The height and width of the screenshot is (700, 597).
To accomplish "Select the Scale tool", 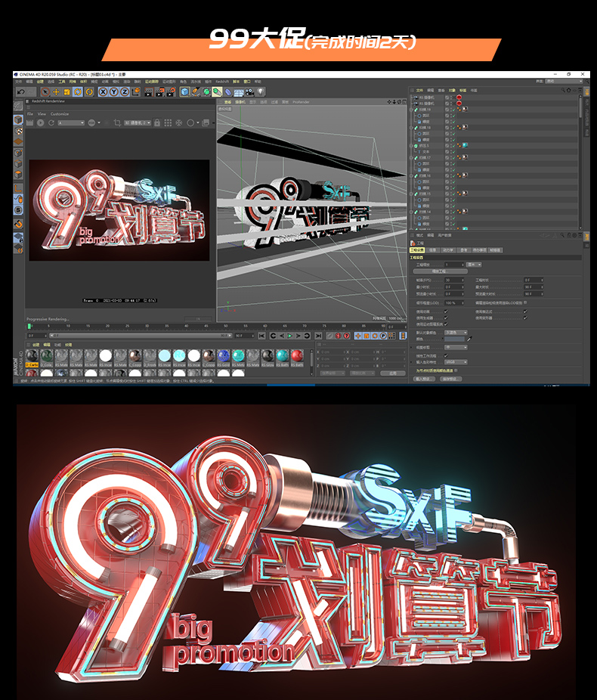I will click(x=67, y=92).
